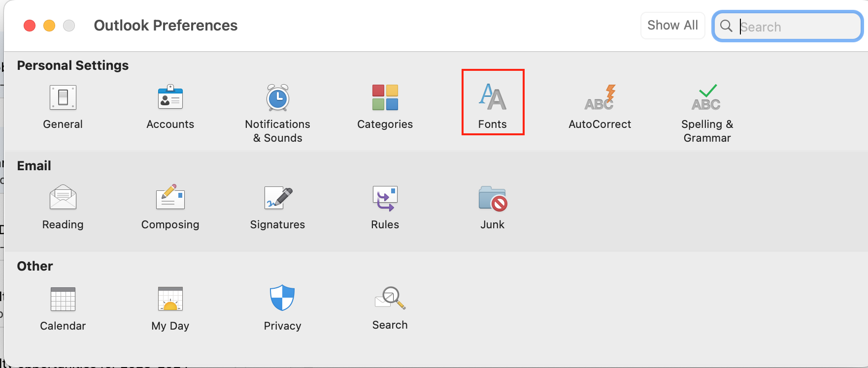Screen dimensions: 868x368
Task: Open the Search preferences pane icon
Action: click(390, 308)
